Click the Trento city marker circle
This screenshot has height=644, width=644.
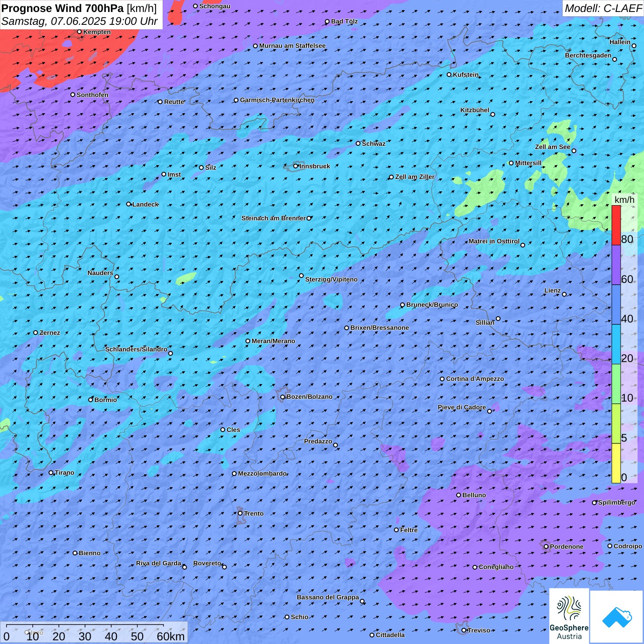pos(240,513)
